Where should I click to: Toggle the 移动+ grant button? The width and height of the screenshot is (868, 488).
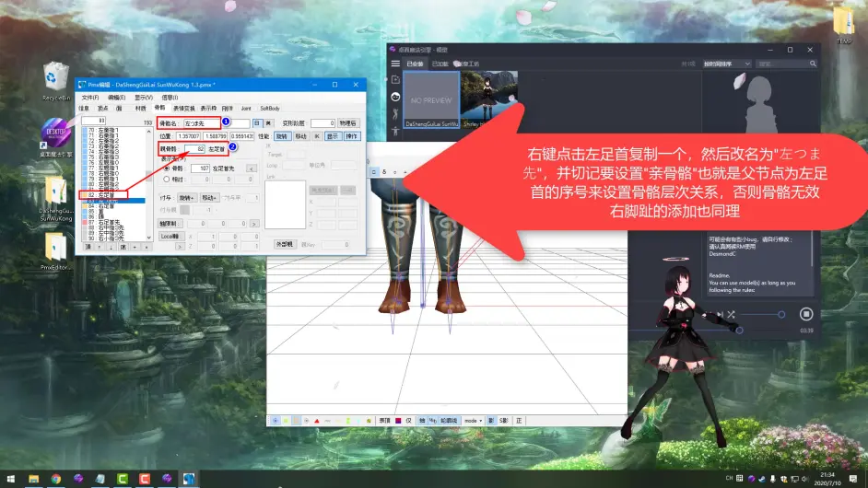pyautogui.click(x=208, y=198)
